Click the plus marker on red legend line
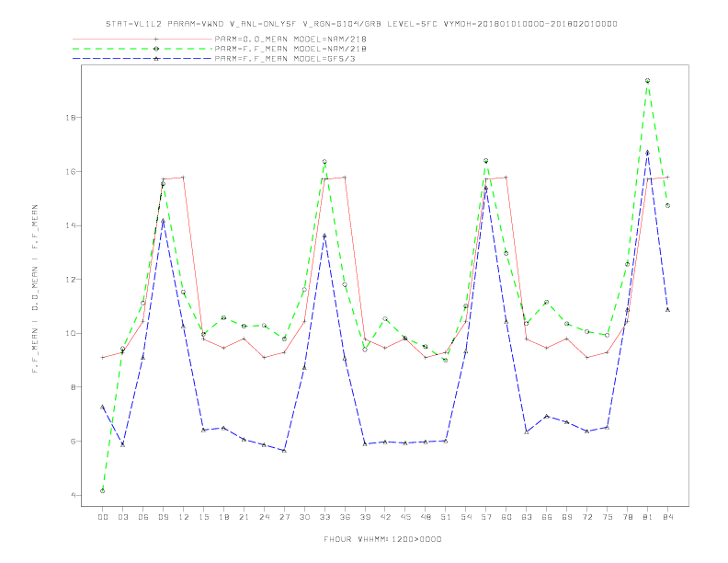This screenshot has height=563, width=728. coord(156,39)
